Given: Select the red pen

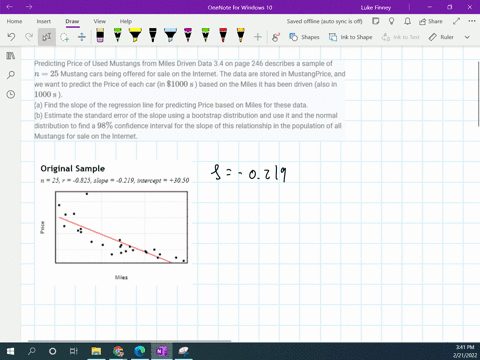Looking at the screenshot, I should click(x=223, y=35).
